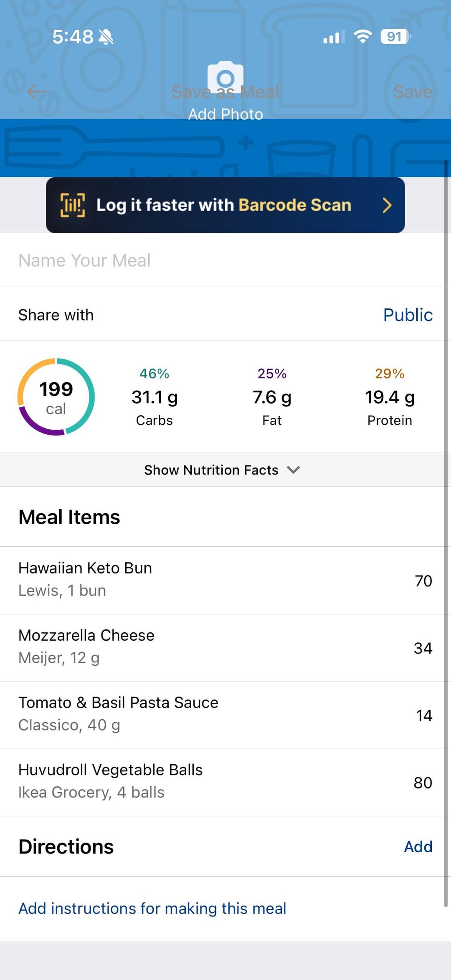This screenshot has height=980, width=451.
Task: Tap the cellular signal bars icon
Action: (x=334, y=37)
